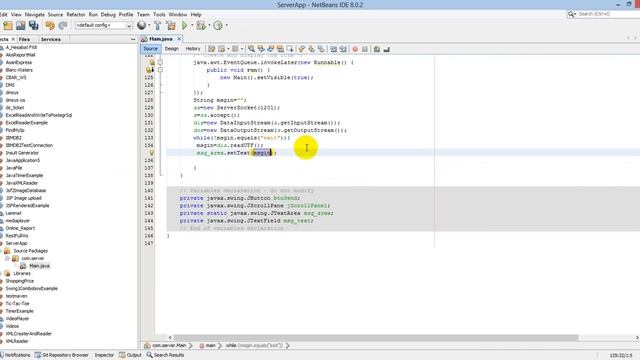640x360 pixels.
Task: Open Notifications in status bar
Action: click(16, 355)
